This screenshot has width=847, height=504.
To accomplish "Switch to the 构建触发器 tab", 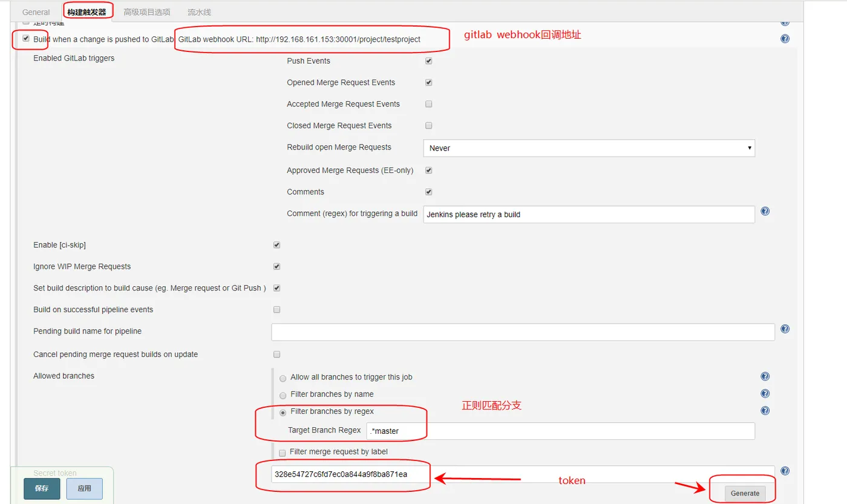I will (87, 12).
